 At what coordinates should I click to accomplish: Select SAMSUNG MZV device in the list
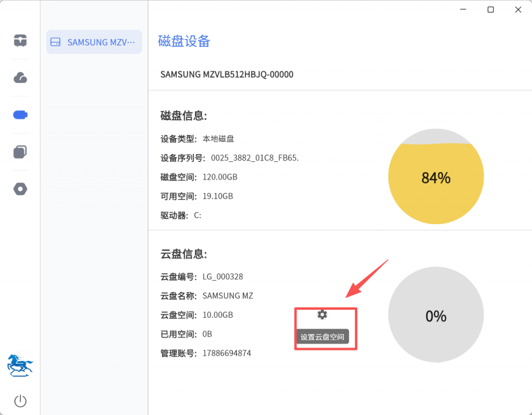tap(101, 42)
